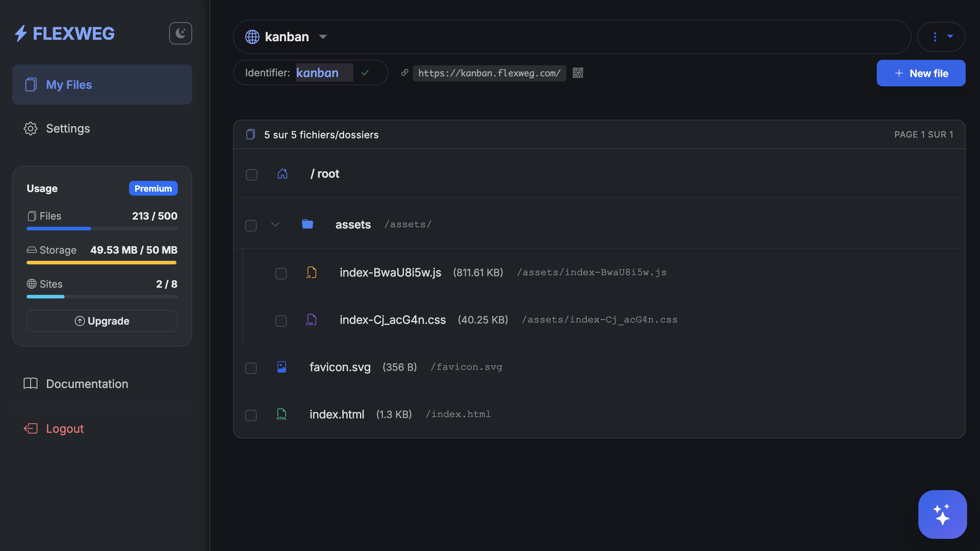Click the 49.53 MB / 50 MB value
Viewport: 980px width, 551px height.
click(134, 250)
